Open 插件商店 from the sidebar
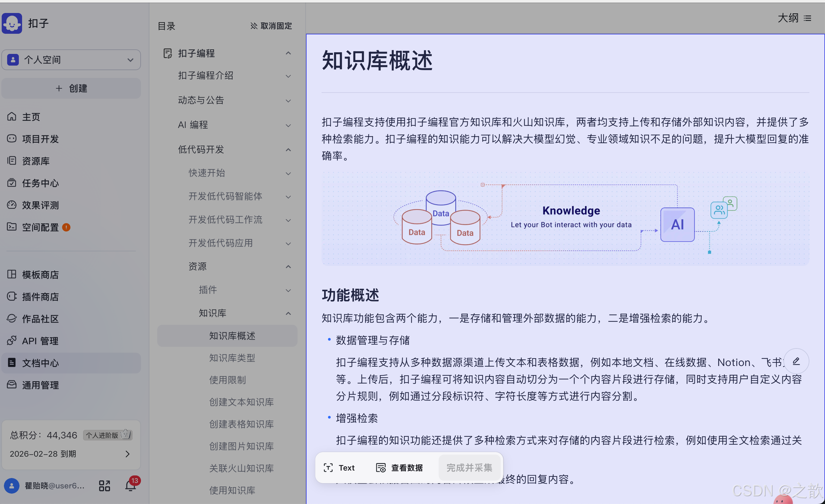 [x=40, y=296]
